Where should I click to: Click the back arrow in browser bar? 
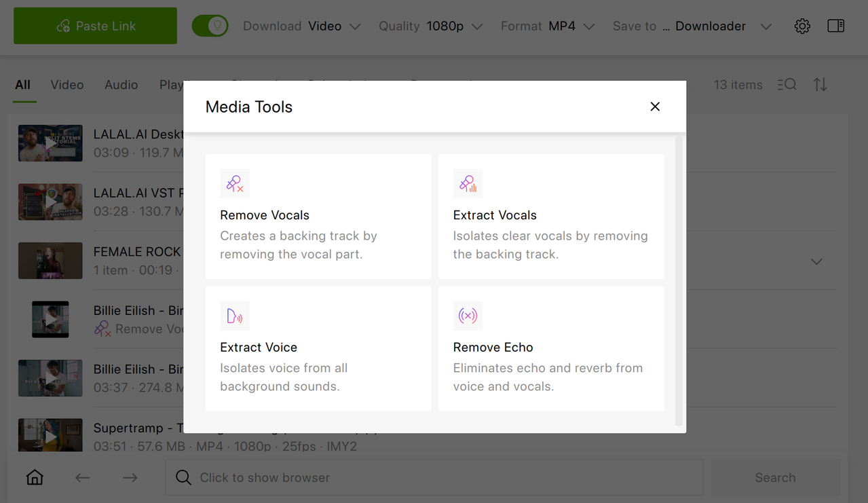coord(82,478)
